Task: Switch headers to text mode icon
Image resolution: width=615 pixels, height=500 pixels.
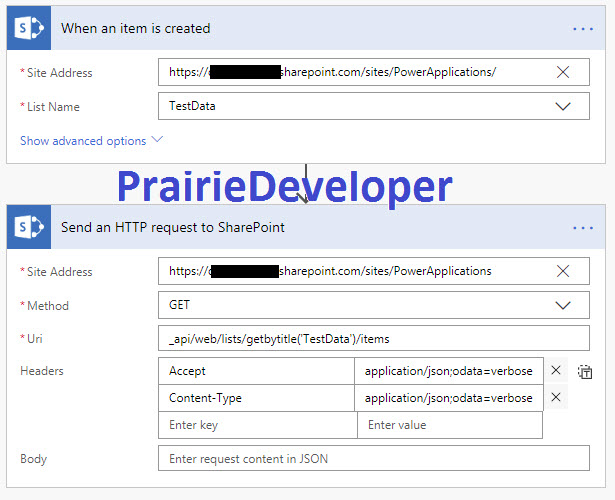Action: pos(585,372)
